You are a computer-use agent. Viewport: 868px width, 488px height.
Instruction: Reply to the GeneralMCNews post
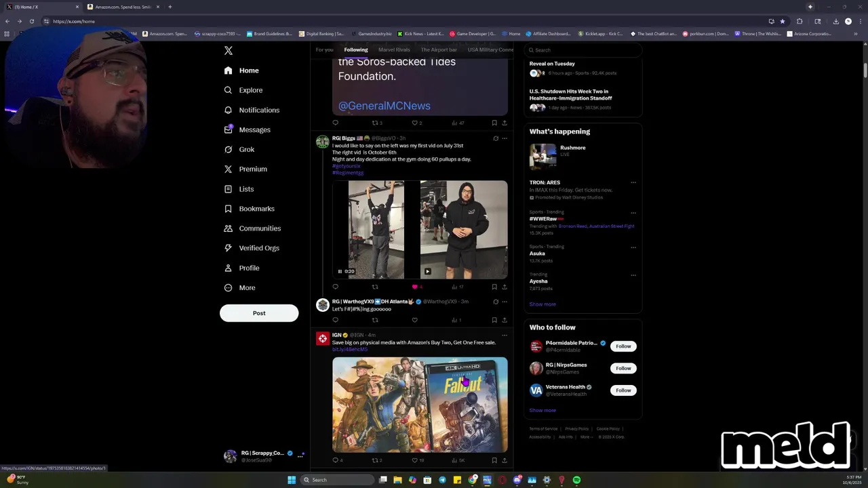335,123
